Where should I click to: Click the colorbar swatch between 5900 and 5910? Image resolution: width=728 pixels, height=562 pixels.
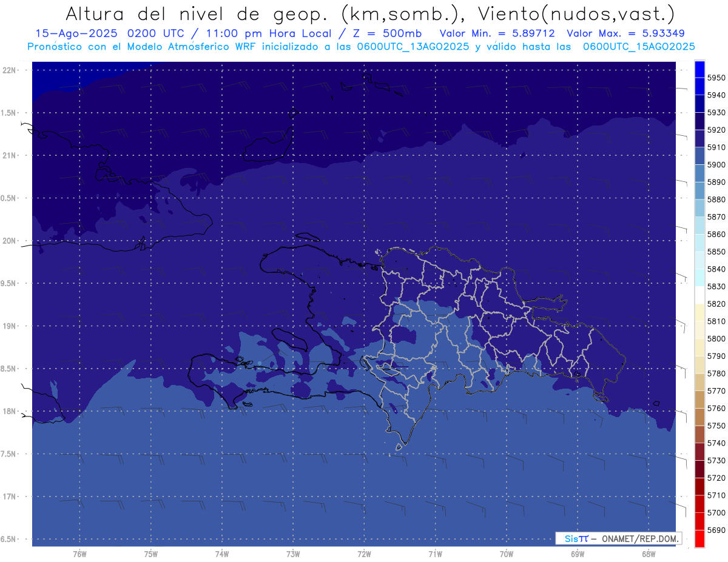tap(699, 156)
